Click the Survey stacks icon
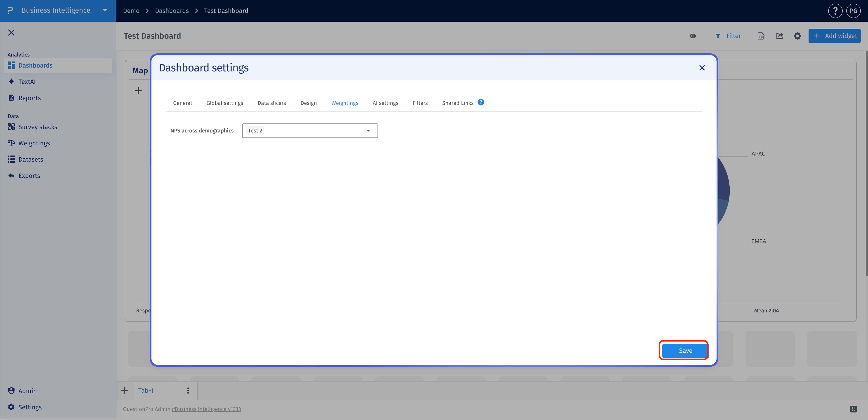 click(11, 127)
